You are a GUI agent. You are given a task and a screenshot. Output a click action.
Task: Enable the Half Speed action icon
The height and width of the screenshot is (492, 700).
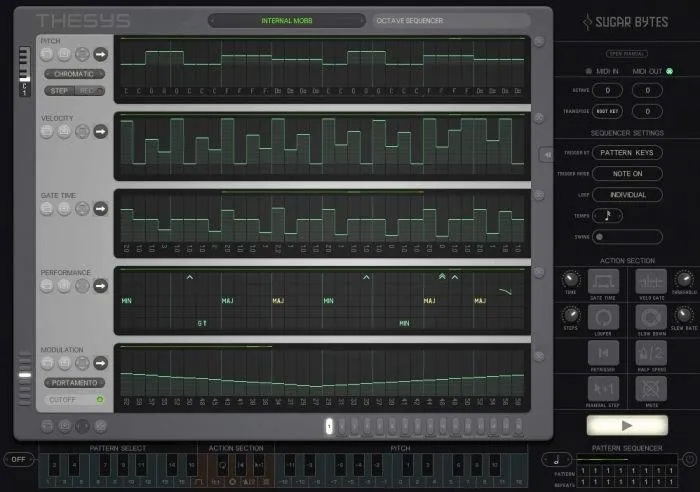651,353
